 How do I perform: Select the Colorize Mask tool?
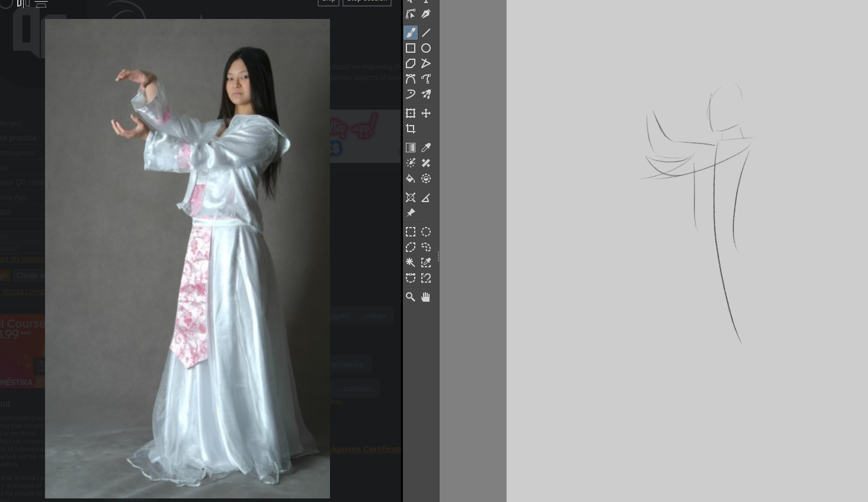(411, 163)
